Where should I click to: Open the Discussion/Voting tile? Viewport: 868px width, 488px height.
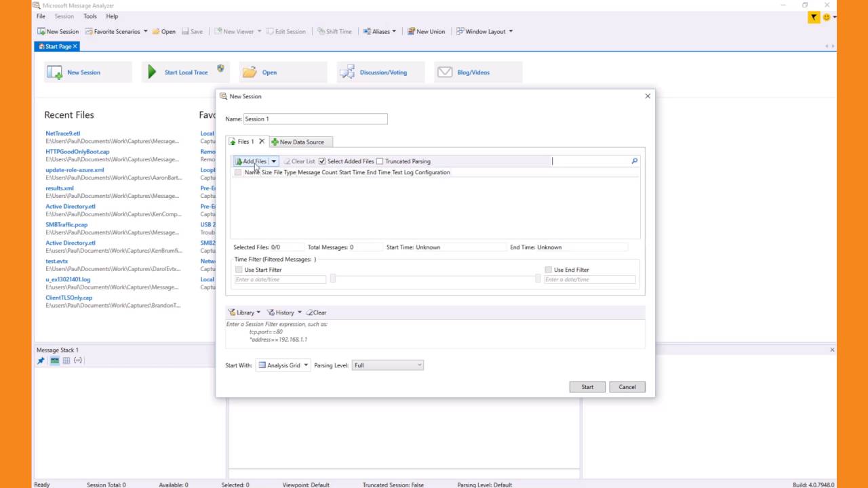(380, 72)
